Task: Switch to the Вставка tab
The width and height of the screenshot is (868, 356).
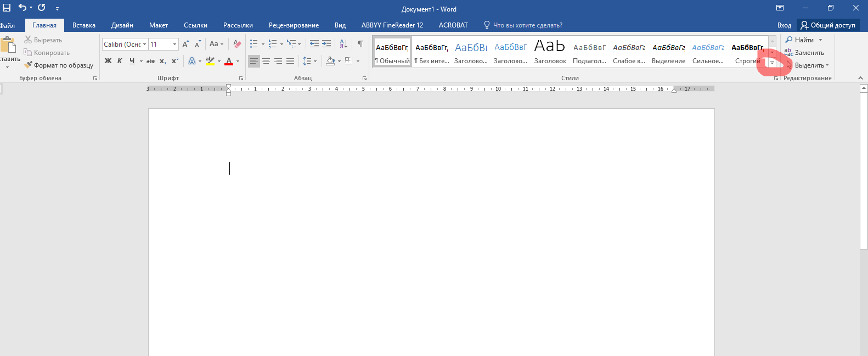Action: (x=84, y=25)
